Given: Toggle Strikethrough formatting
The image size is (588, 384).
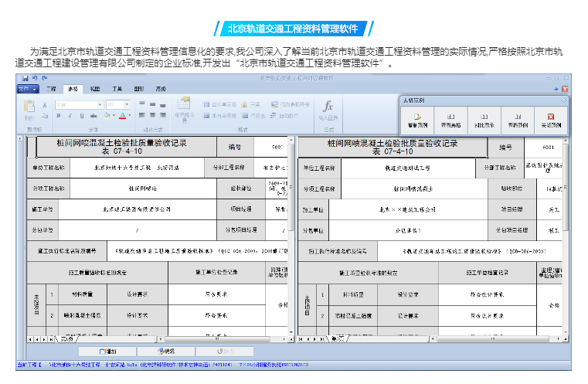Looking at the screenshot, I should click(93, 116).
